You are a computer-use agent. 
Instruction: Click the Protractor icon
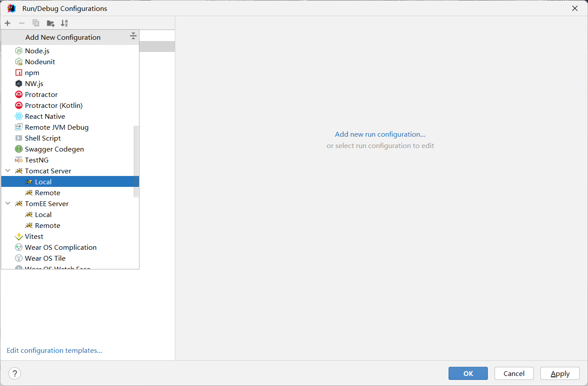click(x=19, y=94)
